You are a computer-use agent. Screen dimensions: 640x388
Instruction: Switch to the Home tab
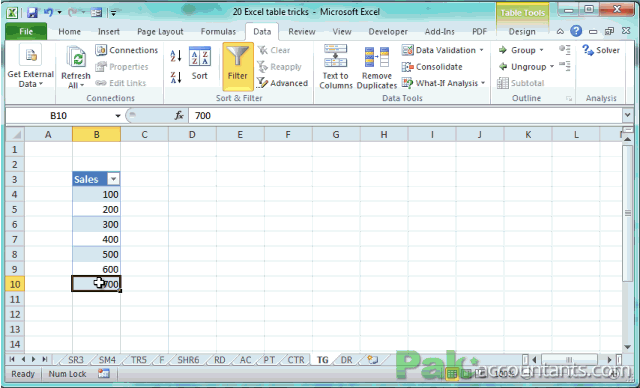pyautogui.click(x=69, y=31)
